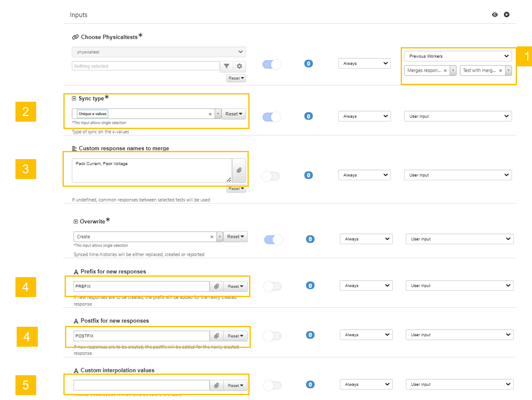Image resolution: width=532 pixels, height=400 pixels.
Task: Open the Always dropdown for Overwrite
Action: (366, 239)
